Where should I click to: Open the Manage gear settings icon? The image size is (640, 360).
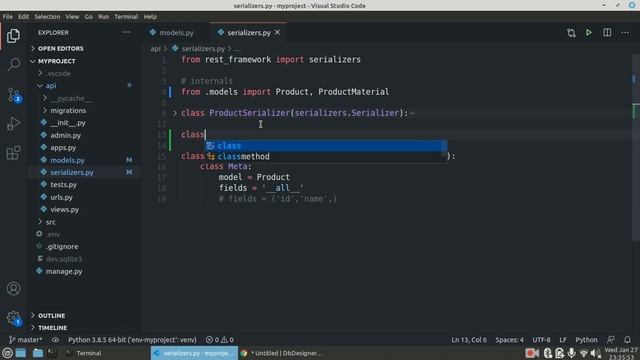click(x=13, y=318)
